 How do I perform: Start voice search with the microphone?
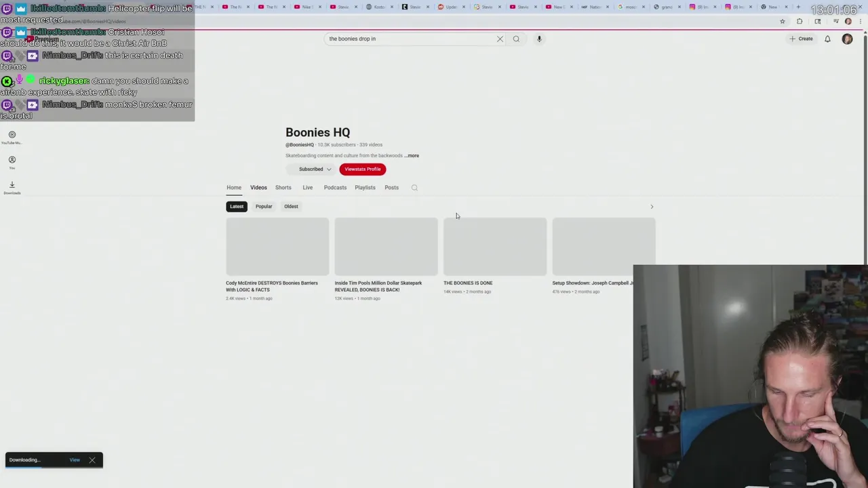pos(539,39)
